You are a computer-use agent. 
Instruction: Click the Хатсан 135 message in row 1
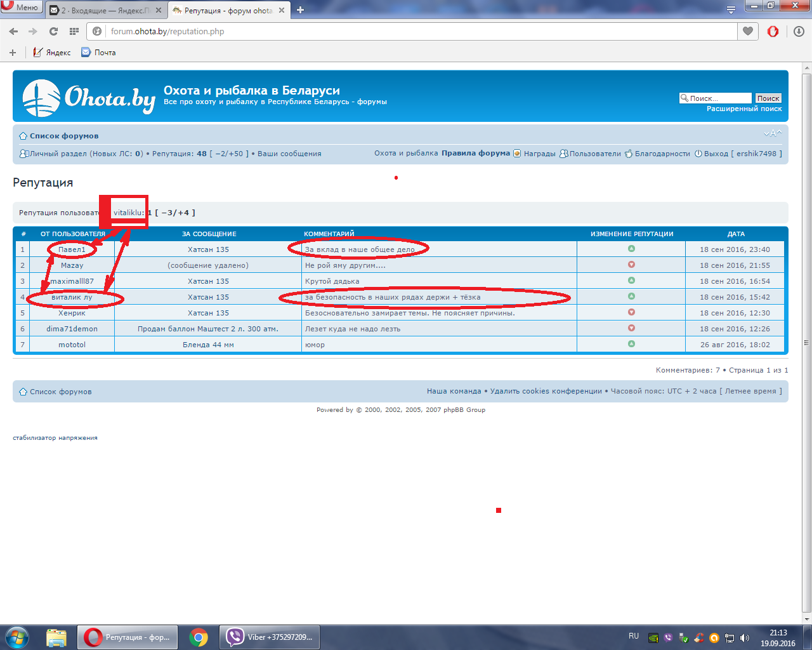tap(208, 249)
